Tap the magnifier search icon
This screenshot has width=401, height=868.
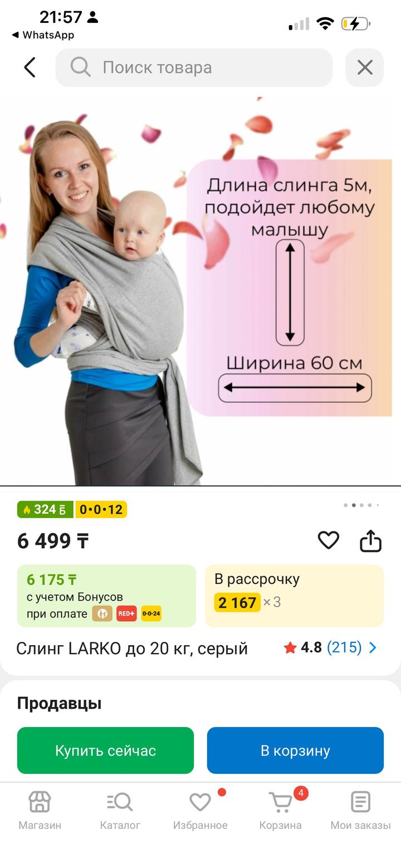point(80,67)
